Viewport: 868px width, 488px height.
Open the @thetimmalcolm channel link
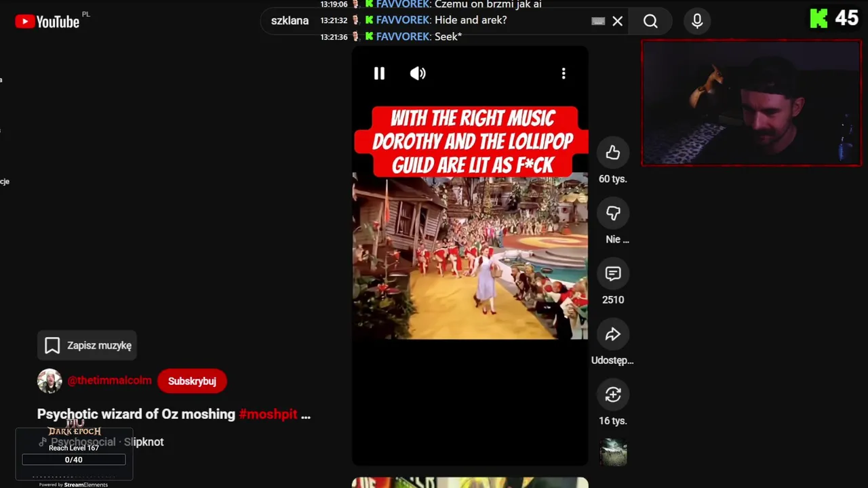coord(109,381)
